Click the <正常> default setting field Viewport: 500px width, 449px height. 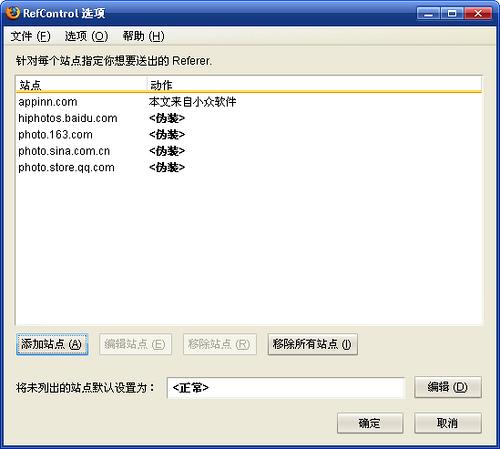tap(286, 388)
